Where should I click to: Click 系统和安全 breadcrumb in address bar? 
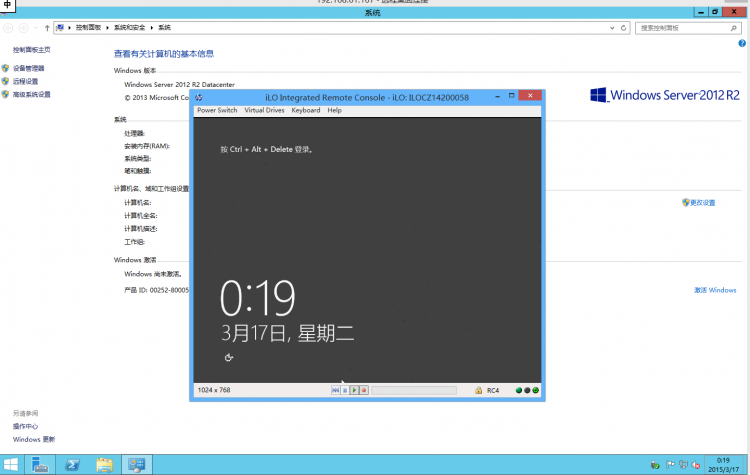point(129,27)
